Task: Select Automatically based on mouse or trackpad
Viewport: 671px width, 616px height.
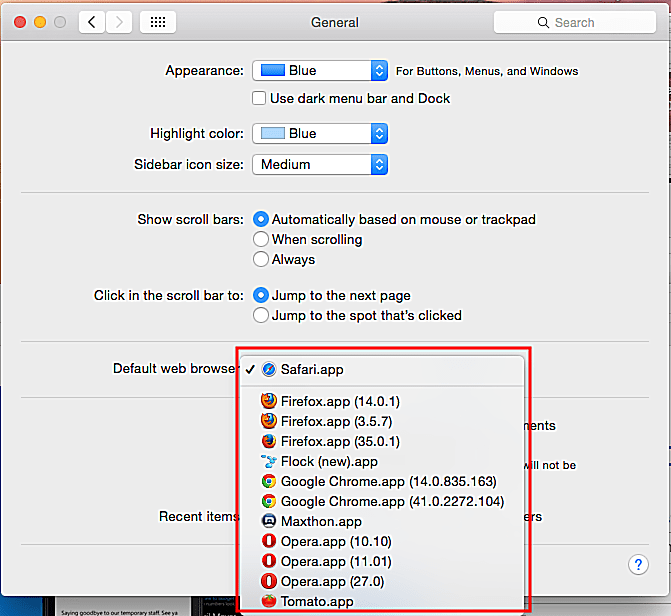Action: coord(261,219)
